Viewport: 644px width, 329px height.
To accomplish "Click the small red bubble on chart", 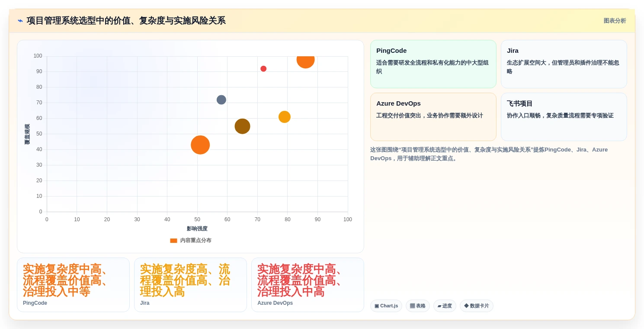I will 263,69.
